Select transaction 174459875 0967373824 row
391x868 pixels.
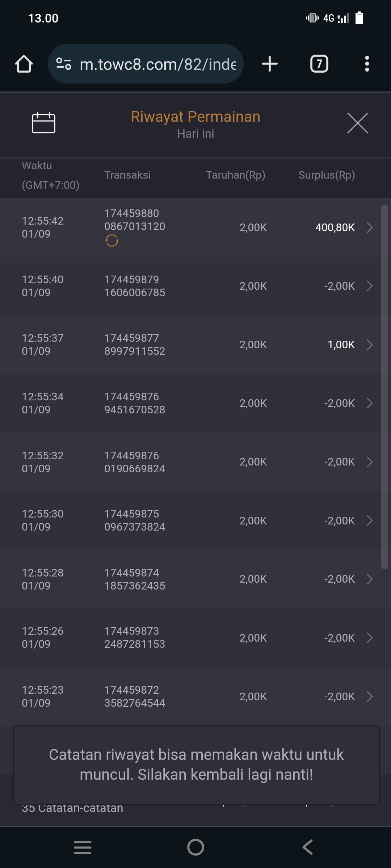(135, 520)
